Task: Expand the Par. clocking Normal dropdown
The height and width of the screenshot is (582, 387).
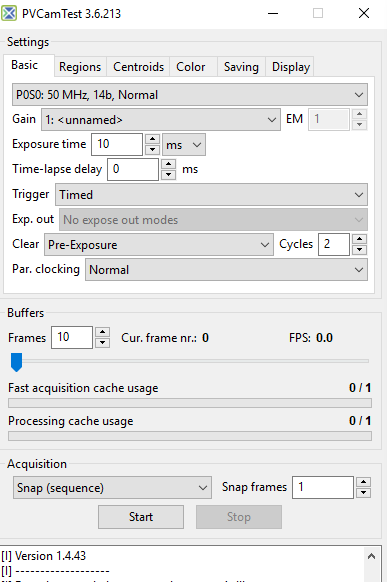Action: pos(226,269)
